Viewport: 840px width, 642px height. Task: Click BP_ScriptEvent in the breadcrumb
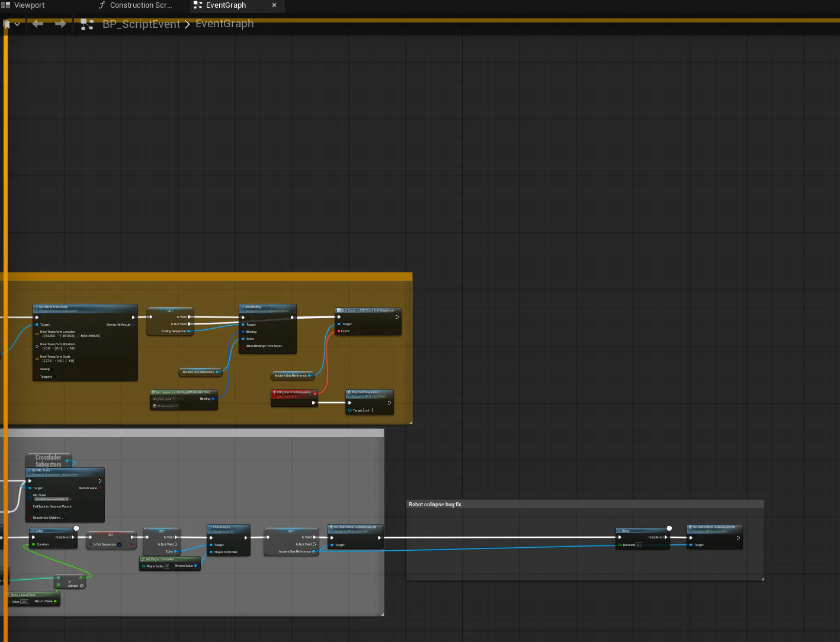tap(141, 24)
